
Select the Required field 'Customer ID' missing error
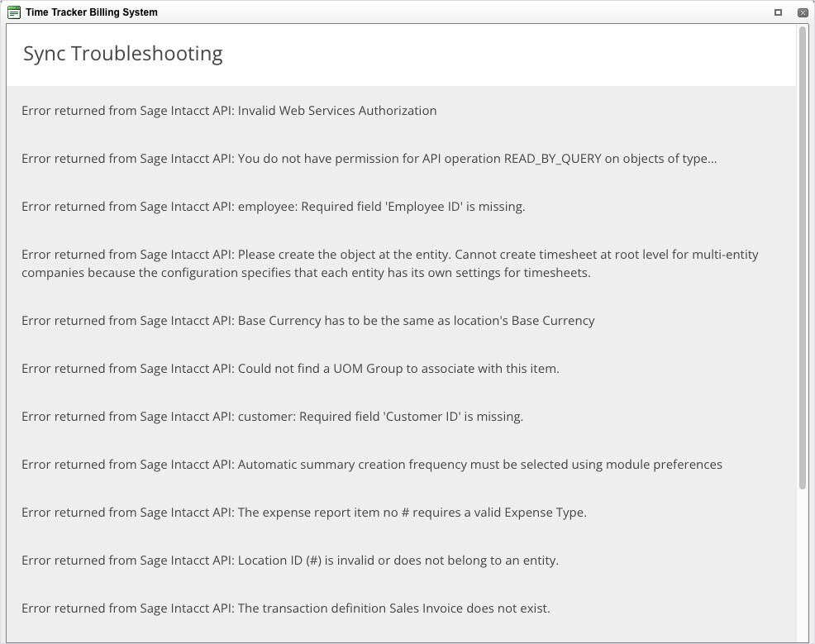tap(273, 417)
